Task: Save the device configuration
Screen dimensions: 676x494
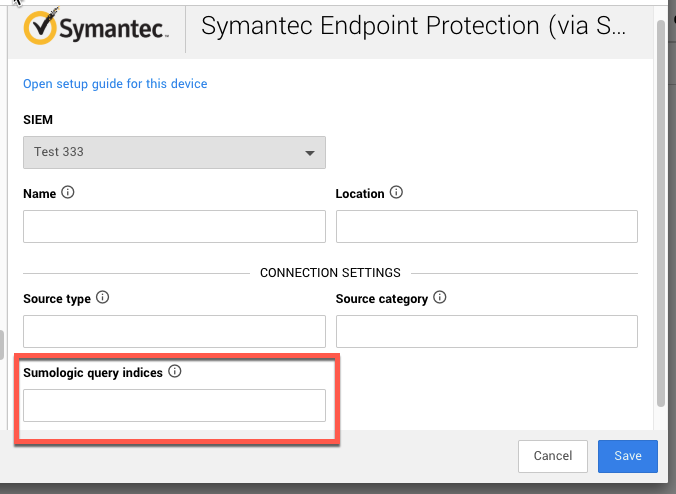Action: tap(628, 456)
